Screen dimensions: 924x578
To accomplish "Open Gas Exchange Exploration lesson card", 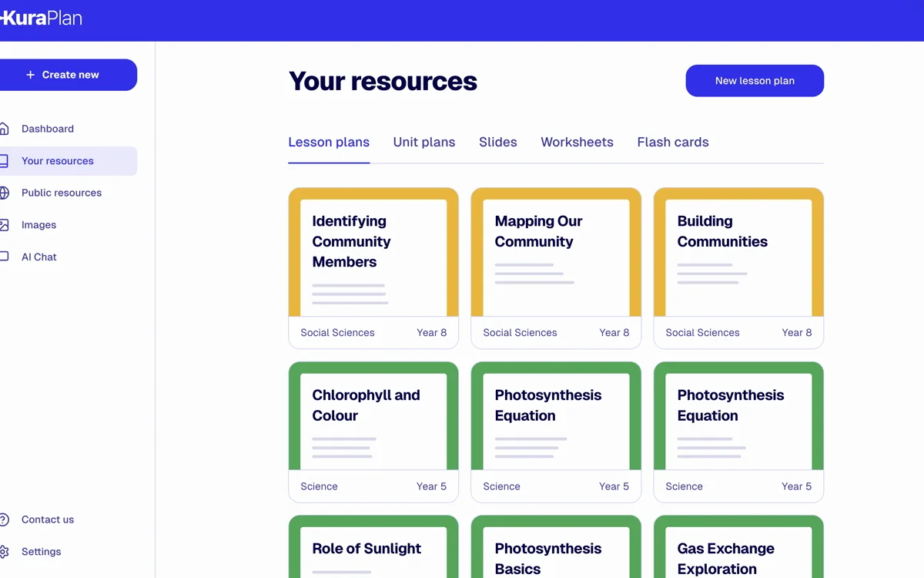I will 738,547.
